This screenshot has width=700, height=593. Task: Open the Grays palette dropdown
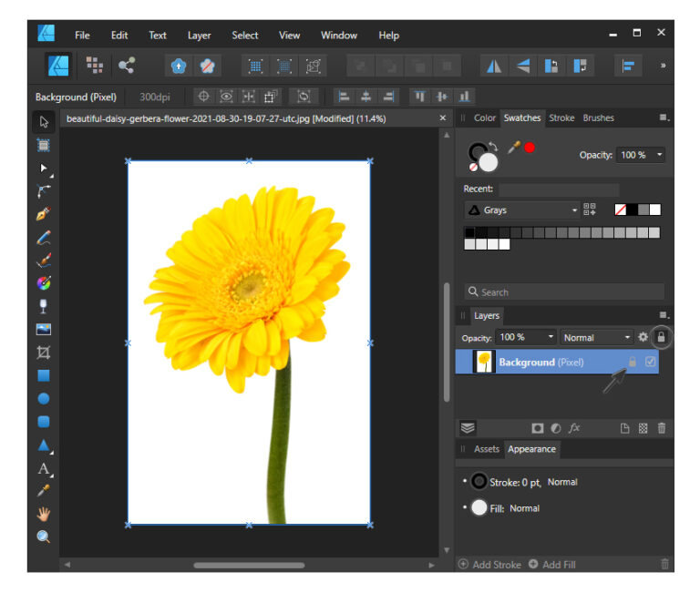[521, 210]
